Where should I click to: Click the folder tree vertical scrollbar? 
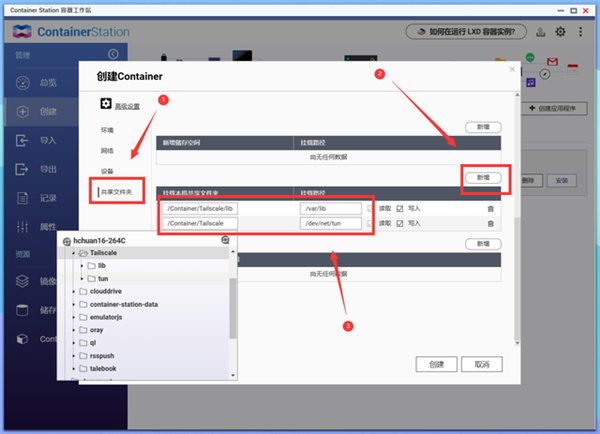[x=233, y=308]
